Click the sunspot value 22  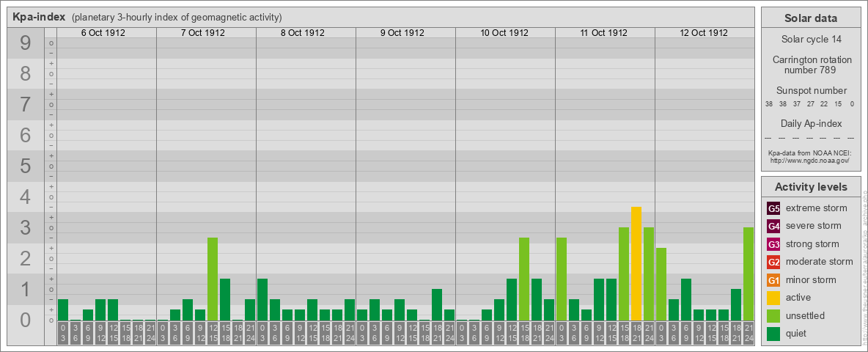tap(824, 104)
